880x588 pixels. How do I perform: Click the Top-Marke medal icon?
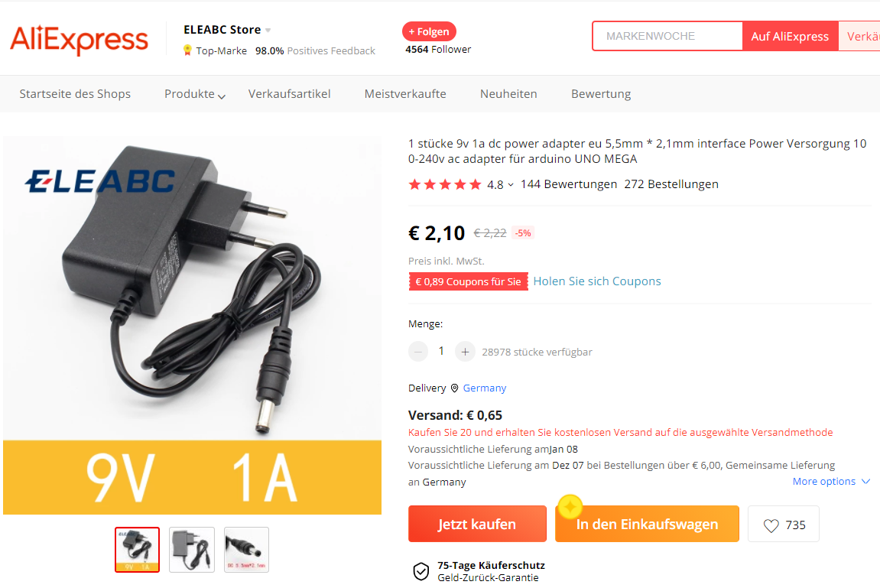coord(187,50)
